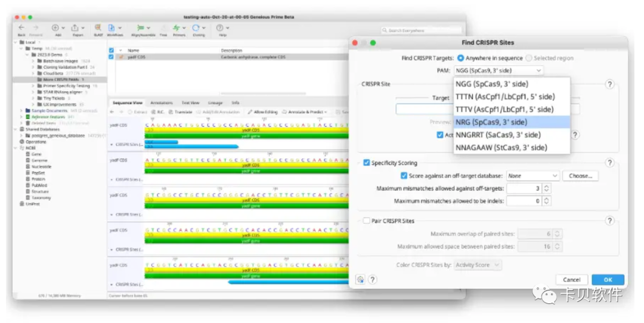644x323 pixels.
Task: Choose NNGRRT (SaCas9, 3' side) option
Action: pyautogui.click(x=512, y=135)
